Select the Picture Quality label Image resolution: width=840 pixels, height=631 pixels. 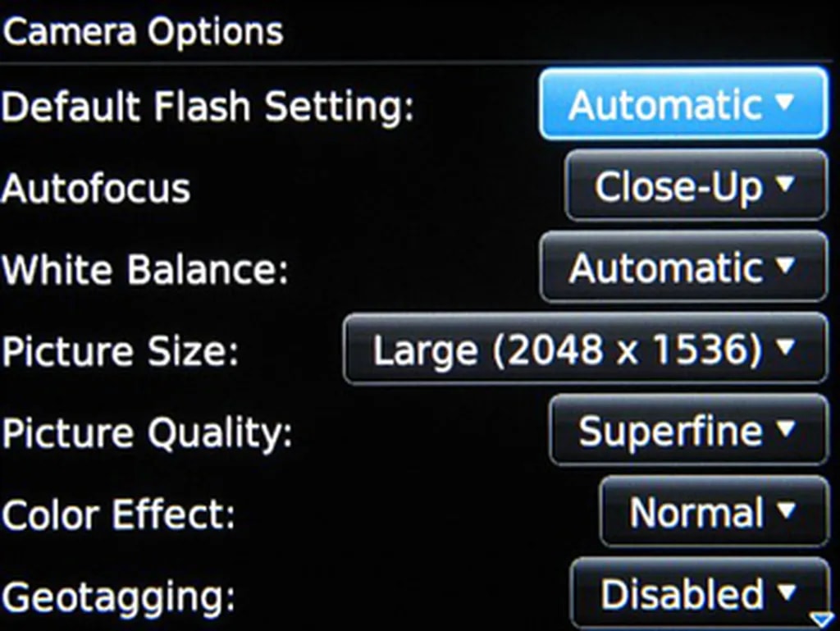(x=147, y=433)
